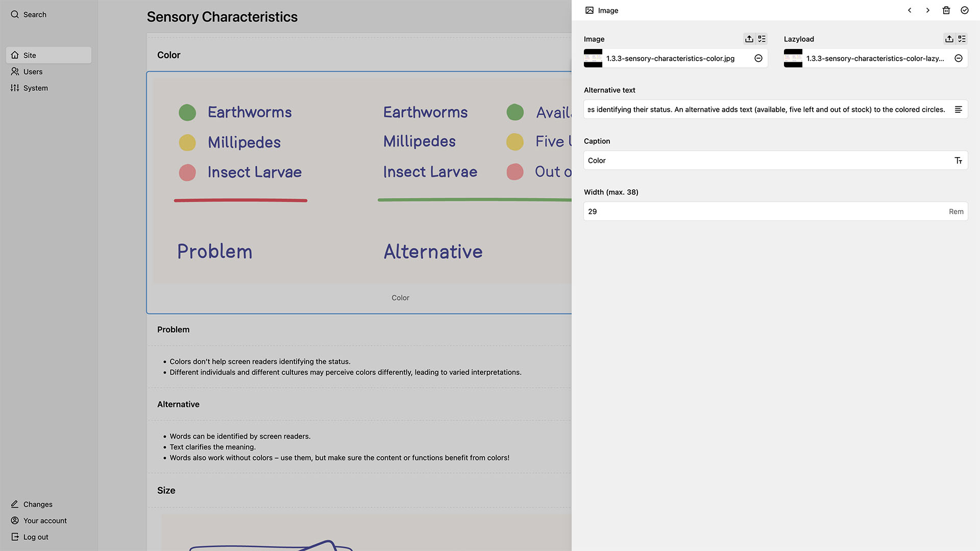Open file select list for Lazyload field
The image size is (980, 551).
962,39
